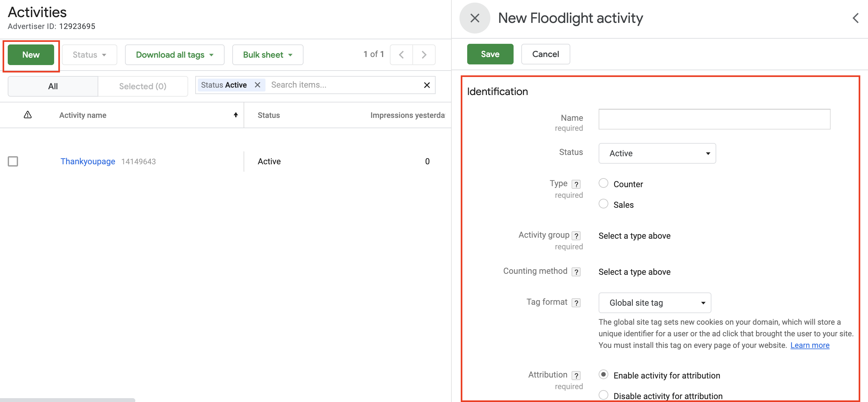This screenshot has width=868, height=402.
Task: Remove the Status Active filter chip
Action: pyautogui.click(x=257, y=85)
